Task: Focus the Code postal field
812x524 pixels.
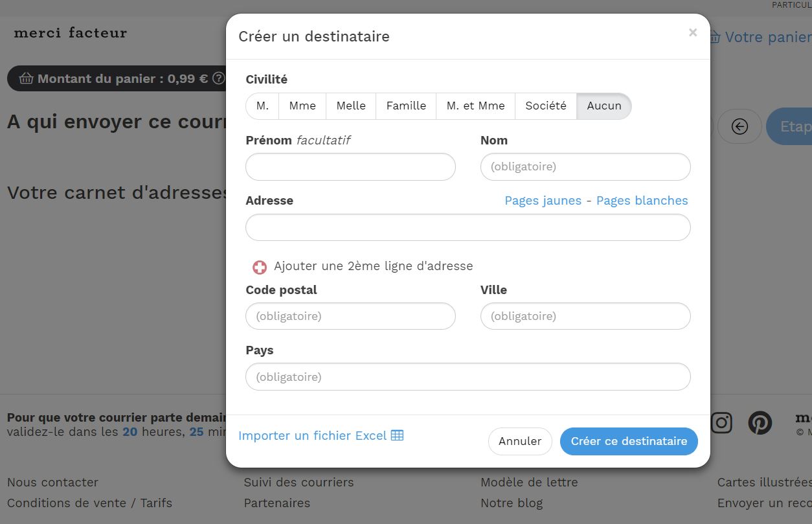Action: point(350,316)
